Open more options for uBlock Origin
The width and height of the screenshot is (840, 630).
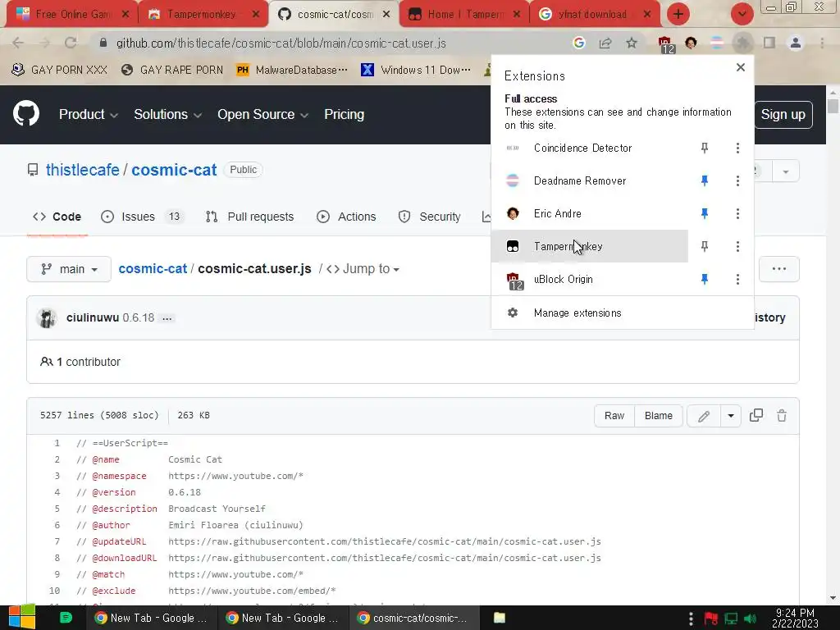click(737, 279)
